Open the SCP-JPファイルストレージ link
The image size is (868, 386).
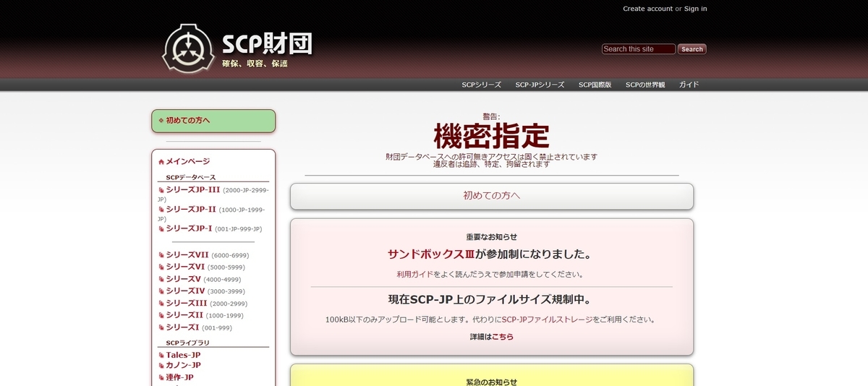tap(547, 319)
